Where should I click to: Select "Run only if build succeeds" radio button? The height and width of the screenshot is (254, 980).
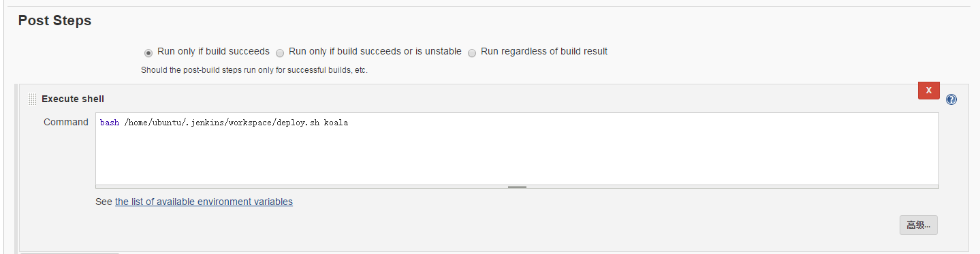coord(148,52)
